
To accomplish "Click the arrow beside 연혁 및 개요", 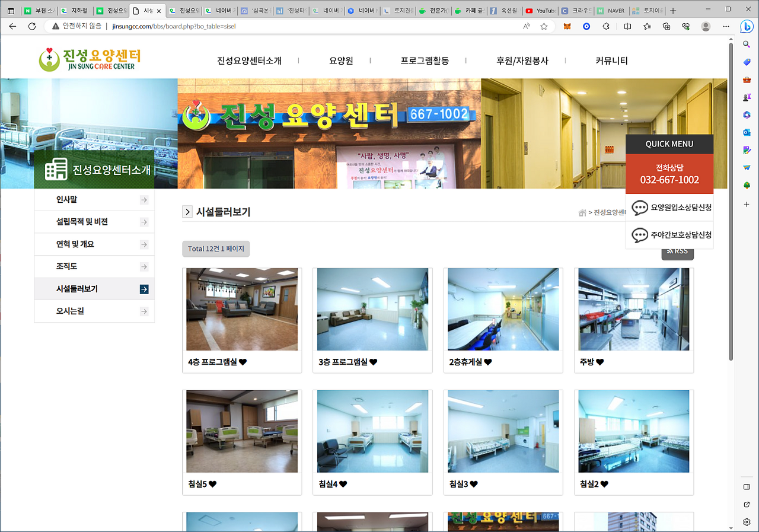I will coord(143,244).
